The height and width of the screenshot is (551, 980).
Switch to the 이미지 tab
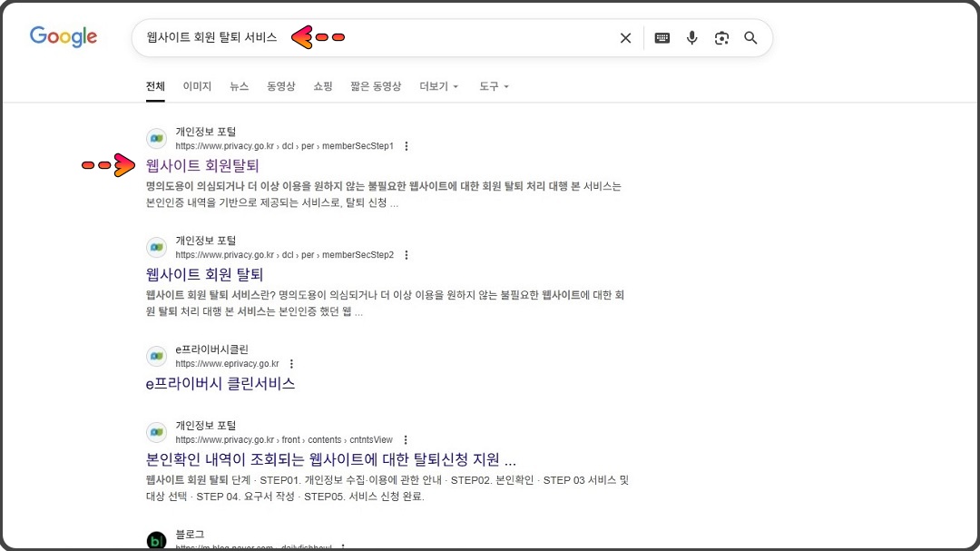(x=197, y=86)
